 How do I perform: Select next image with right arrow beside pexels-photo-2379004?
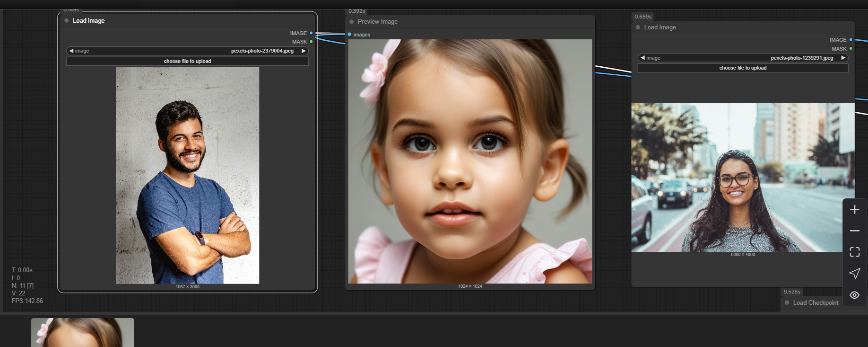coord(304,51)
